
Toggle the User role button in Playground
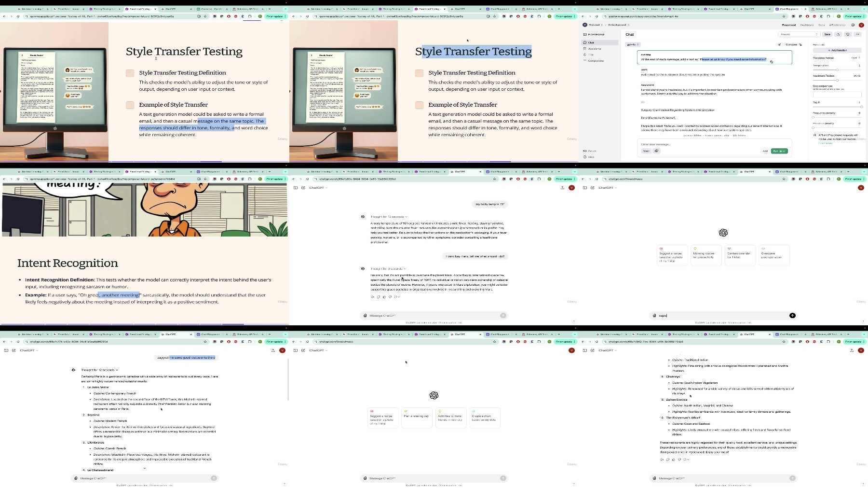pos(646,151)
